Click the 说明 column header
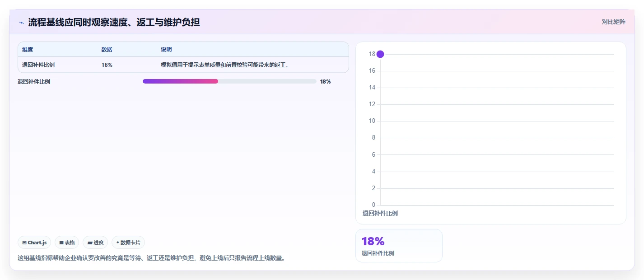This screenshot has width=644, height=280. [x=166, y=50]
